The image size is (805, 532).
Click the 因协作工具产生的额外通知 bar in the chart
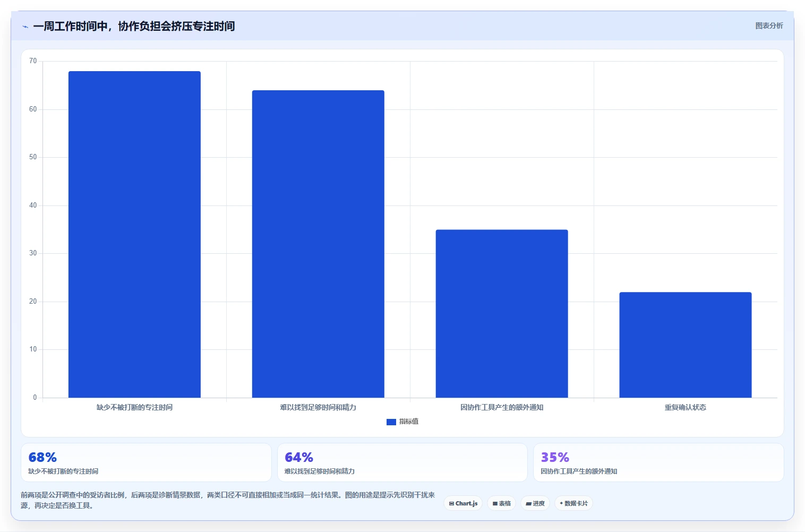(x=502, y=314)
